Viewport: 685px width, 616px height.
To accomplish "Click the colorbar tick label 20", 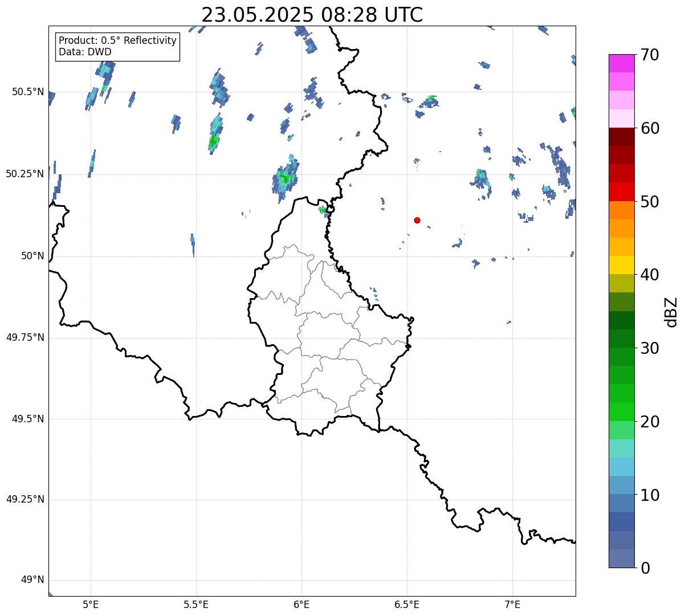I will coord(650,422).
